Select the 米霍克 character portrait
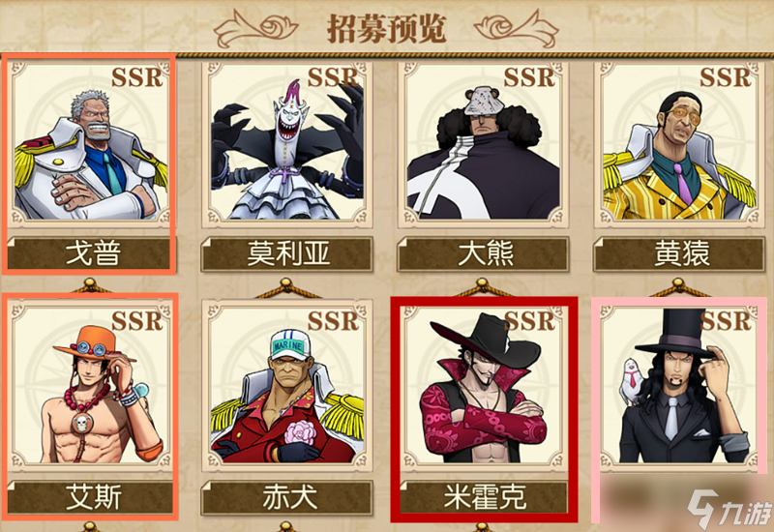 pyautogui.click(x=483, y=386)
